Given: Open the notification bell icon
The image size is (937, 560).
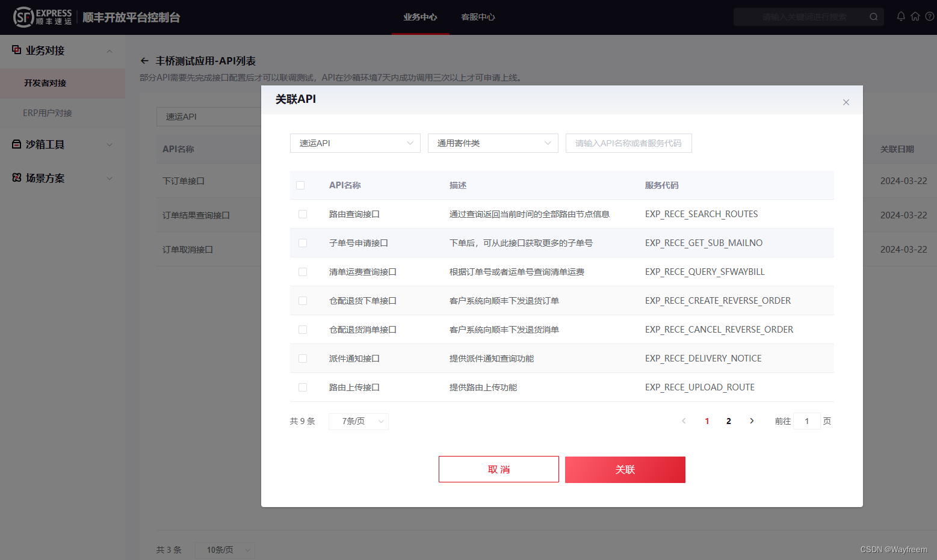Looking at the screenshot, I should [901, 17].
